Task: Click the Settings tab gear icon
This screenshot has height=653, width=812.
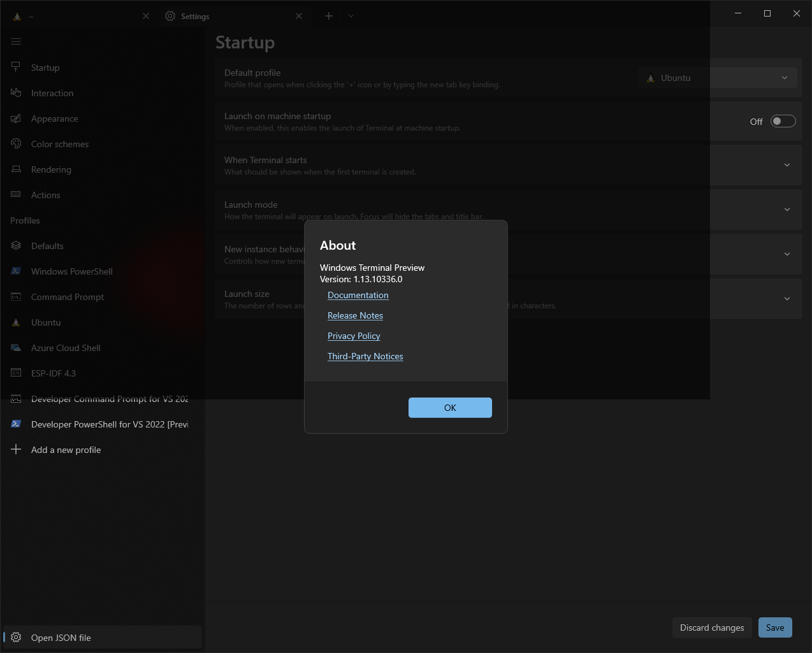Action: 170,16
